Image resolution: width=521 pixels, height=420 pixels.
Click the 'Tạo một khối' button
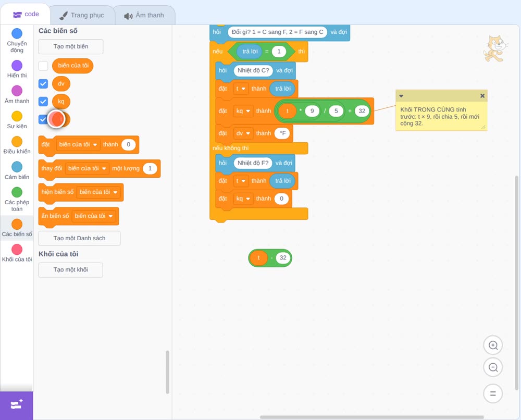(x=71, y=269)
